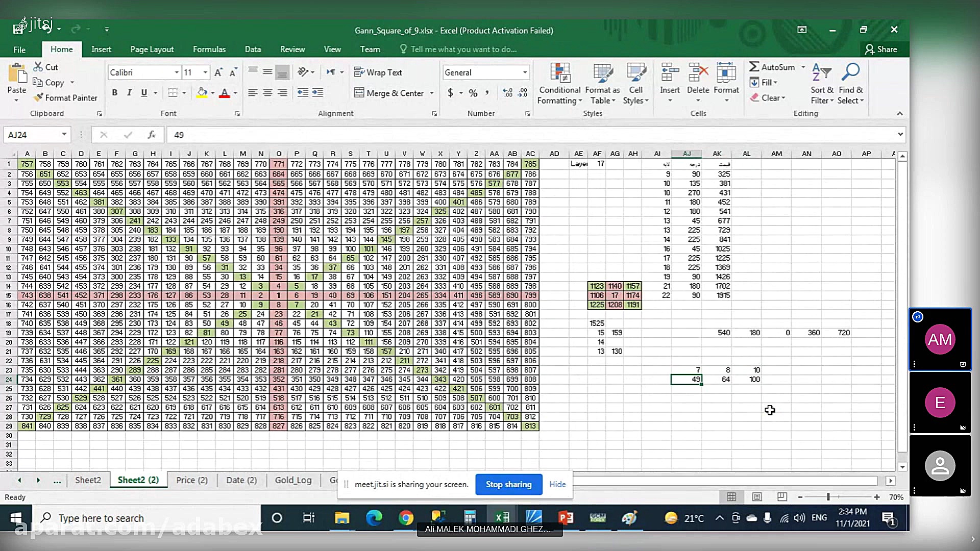Switch to the Data ribbon tab
The image size is (980, 551).
[253, 49]
